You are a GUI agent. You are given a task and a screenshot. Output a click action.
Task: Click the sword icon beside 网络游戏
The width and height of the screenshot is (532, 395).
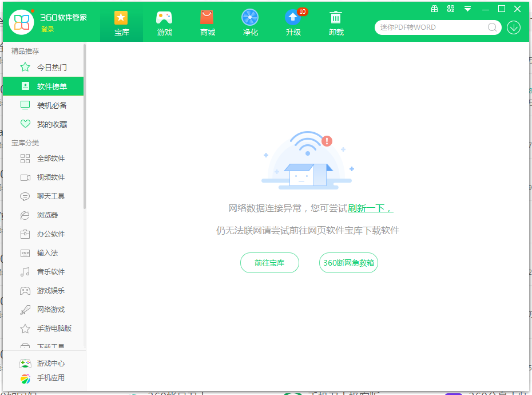coord(25,310)
